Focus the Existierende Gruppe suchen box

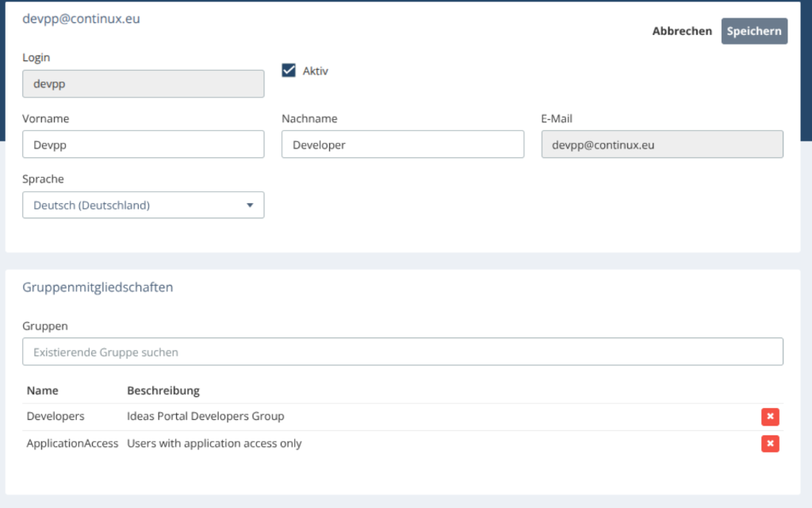[x=403, y=352]
